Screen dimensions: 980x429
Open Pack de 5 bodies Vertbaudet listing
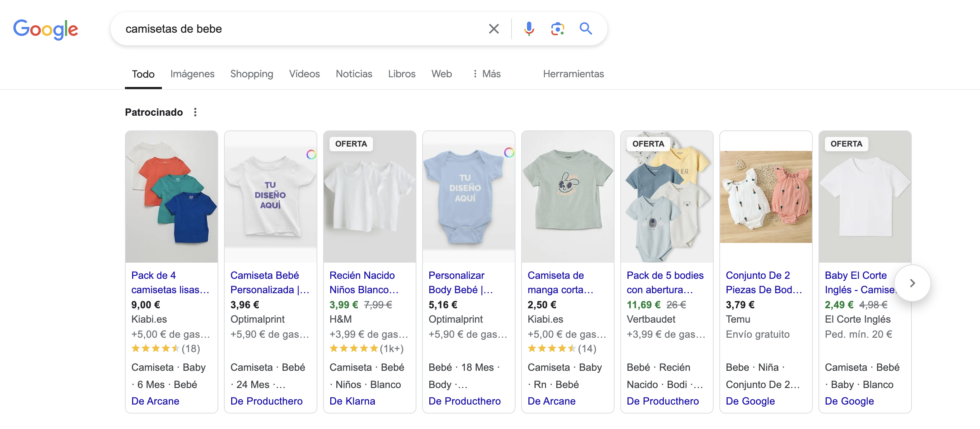tap(664, 282)
